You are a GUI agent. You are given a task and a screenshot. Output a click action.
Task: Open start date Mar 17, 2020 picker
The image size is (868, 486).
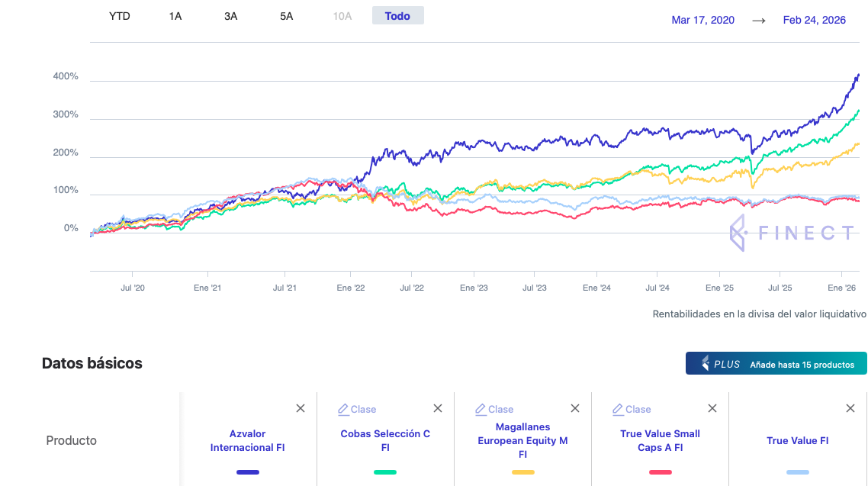[702, 21]
